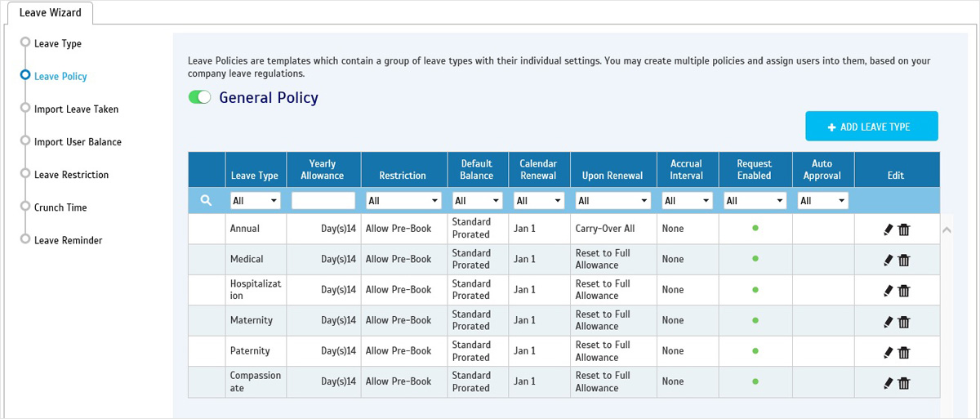Click the Medical row Request Enabled green dot
Viewport: 980px width, 419px height.
(755, 258)
